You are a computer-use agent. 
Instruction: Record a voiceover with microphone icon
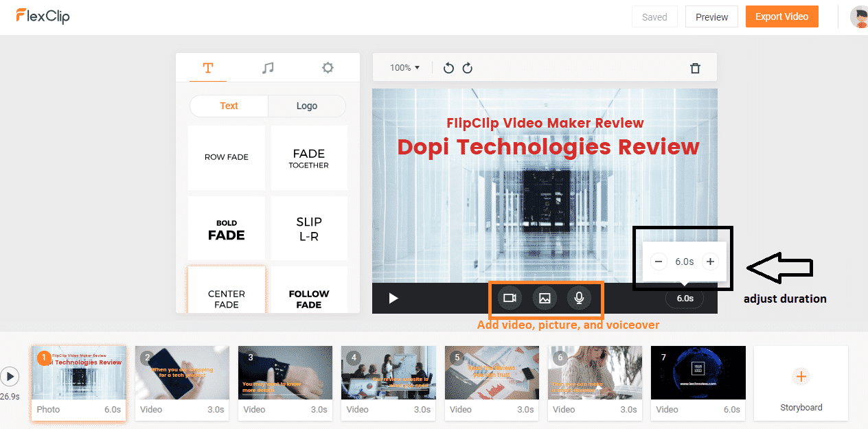(579, 298)
